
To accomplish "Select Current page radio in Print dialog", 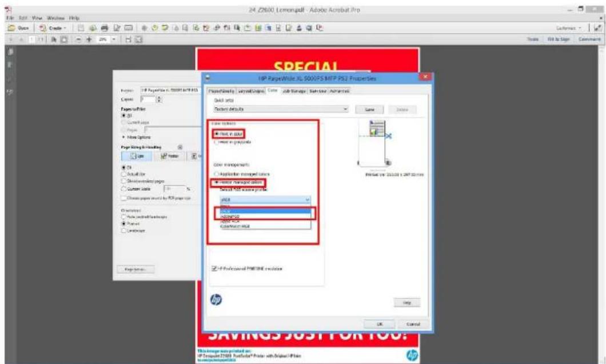I will 124,122.
